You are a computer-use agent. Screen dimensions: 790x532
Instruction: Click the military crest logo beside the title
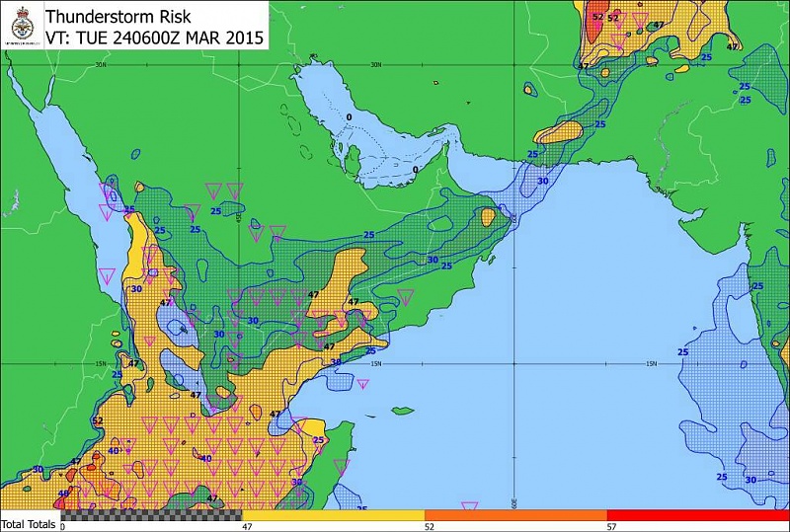pyautogui.click(x=22, y=25)
